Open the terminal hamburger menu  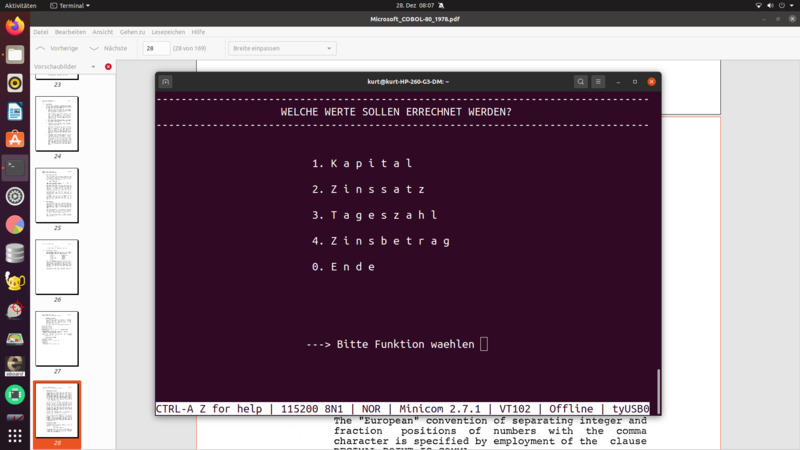[598, 82]
